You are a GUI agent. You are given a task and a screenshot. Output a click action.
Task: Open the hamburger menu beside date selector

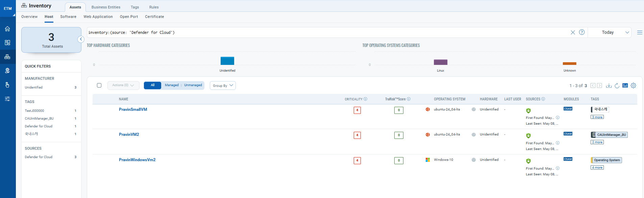640,32
